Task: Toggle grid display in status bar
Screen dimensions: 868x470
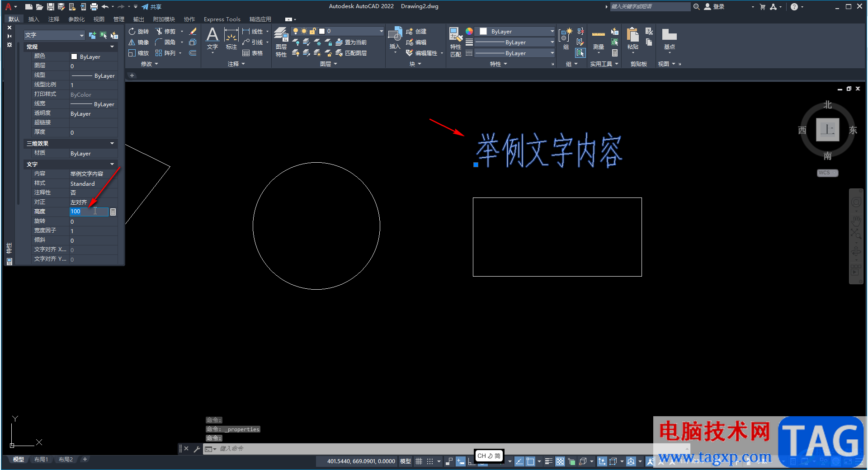Action: pos(419,461)
